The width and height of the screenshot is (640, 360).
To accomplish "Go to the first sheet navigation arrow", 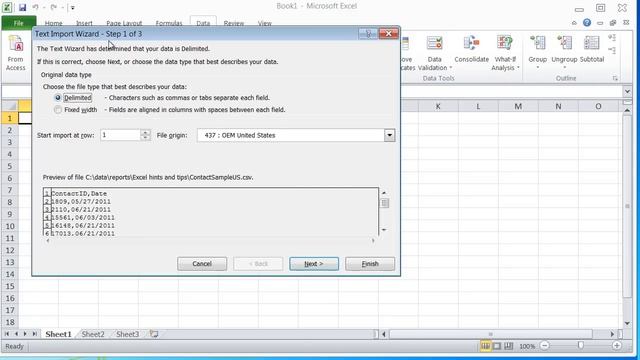I will (7, 334).
